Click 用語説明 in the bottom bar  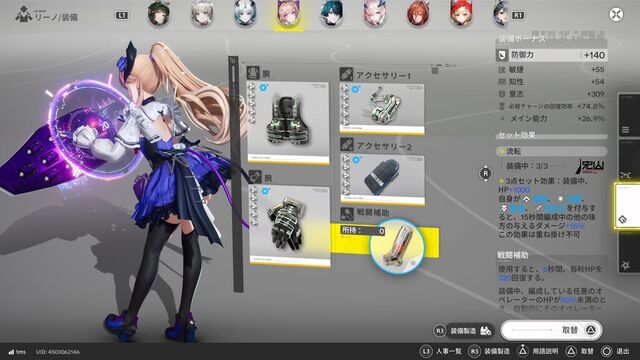545,351
